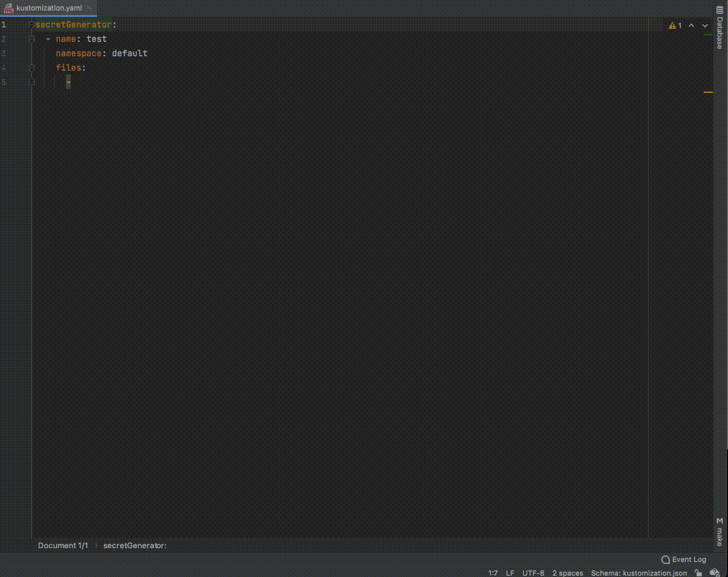Go to previous highlighted error arrow
728x577 pixels.
click(691, 26)
